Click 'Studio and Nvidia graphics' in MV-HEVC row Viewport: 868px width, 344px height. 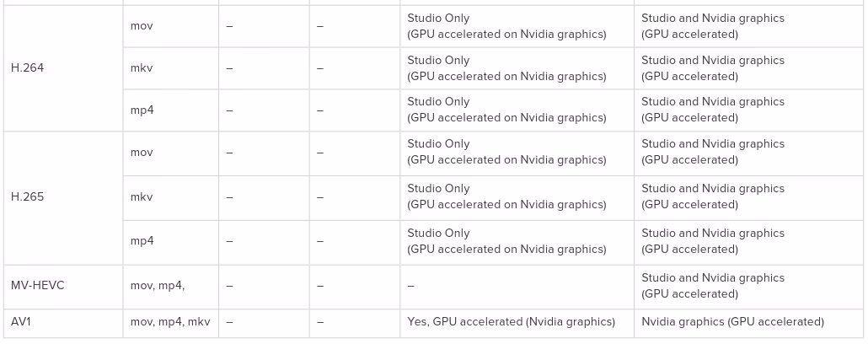[712, 278]
